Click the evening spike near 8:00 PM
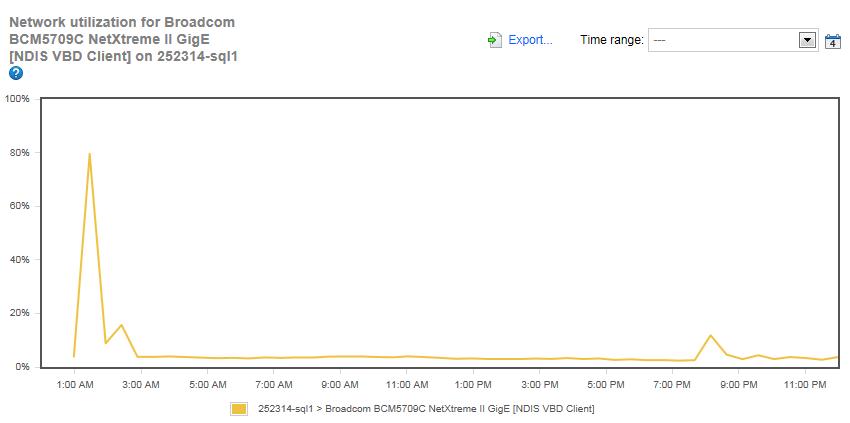 coord(710,336)
